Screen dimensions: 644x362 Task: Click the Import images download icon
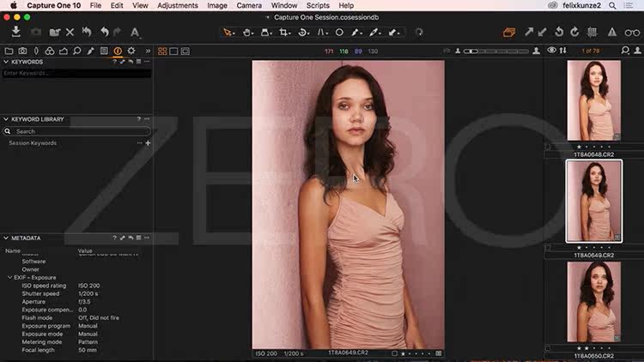tap(15, 32)
